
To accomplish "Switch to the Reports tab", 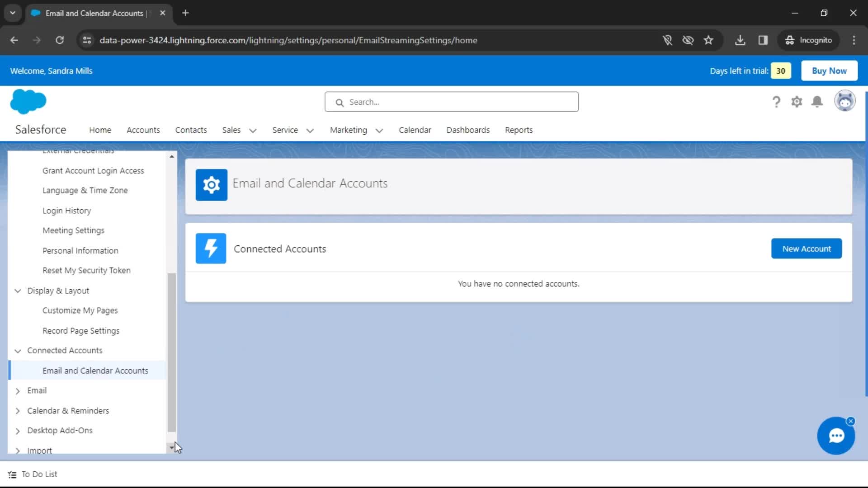I will (519, 130).
